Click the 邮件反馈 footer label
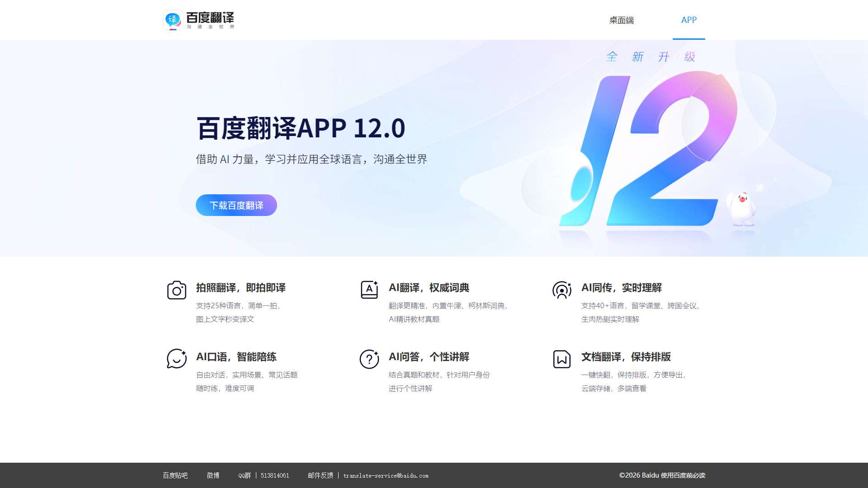This screenshot has height=488, width=868. (321, 475)
